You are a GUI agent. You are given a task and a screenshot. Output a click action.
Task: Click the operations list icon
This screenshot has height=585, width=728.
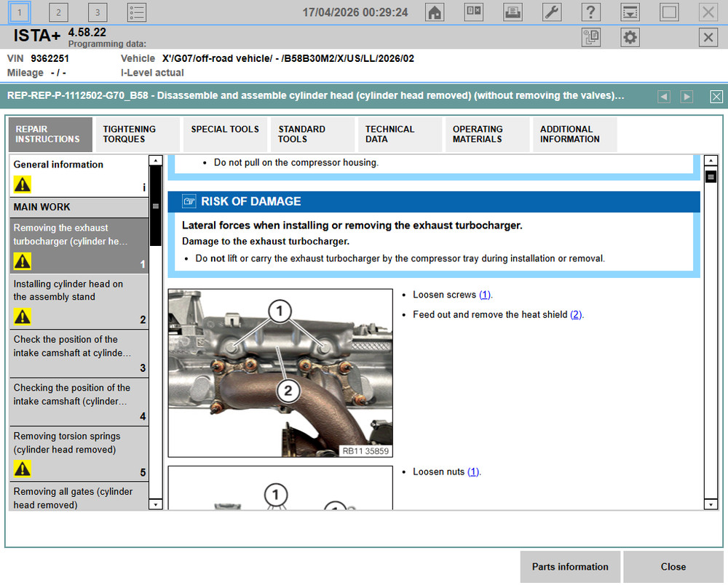pyautogui.click(x=136, y=12)
